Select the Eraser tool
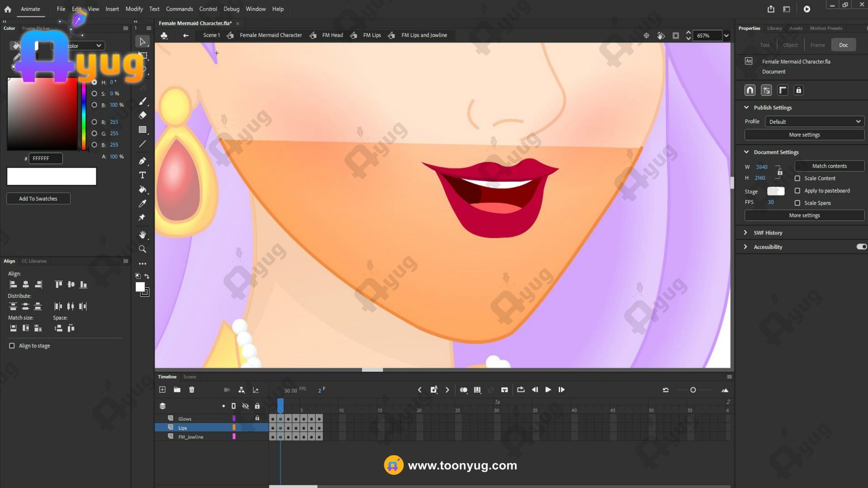Screen dimensions: 868x488 pos(142,115)
